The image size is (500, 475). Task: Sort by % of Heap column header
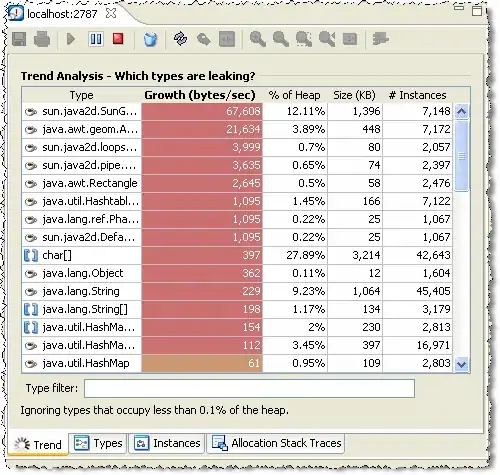(294, 95)
